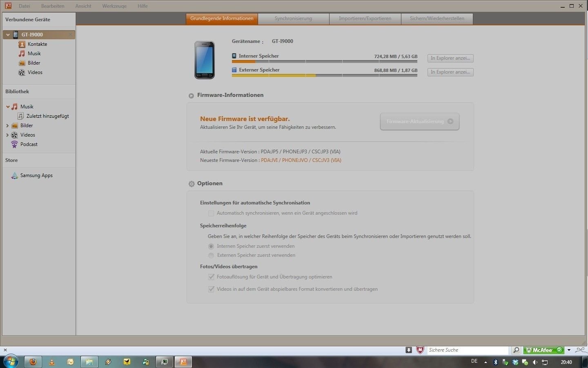Open VLC media player from taskbar

52,362
